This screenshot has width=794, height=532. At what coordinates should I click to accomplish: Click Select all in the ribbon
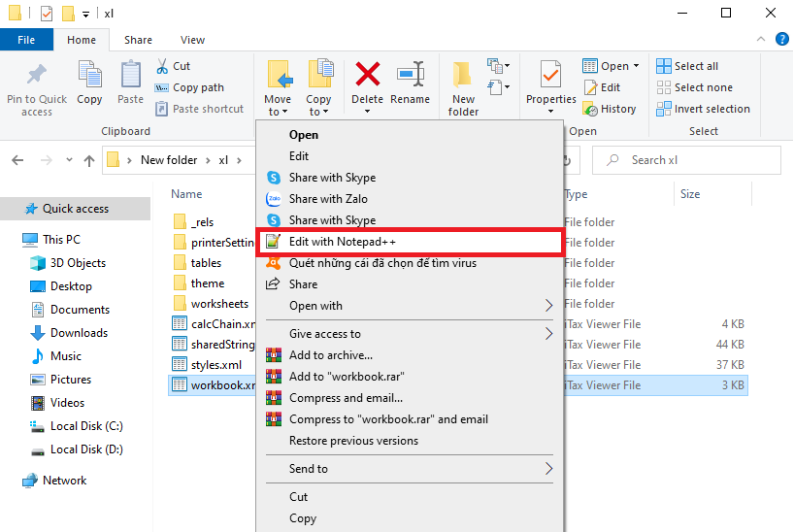[x=687, y=66]
